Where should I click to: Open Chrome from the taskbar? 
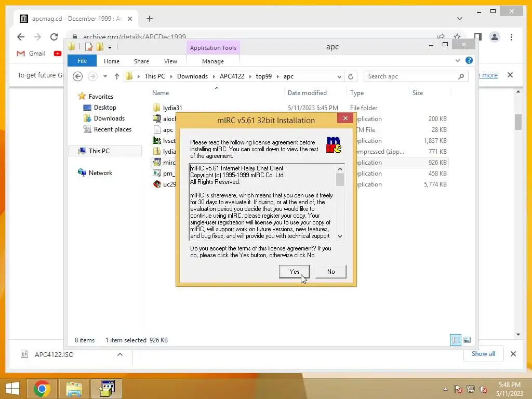(42, 389)
